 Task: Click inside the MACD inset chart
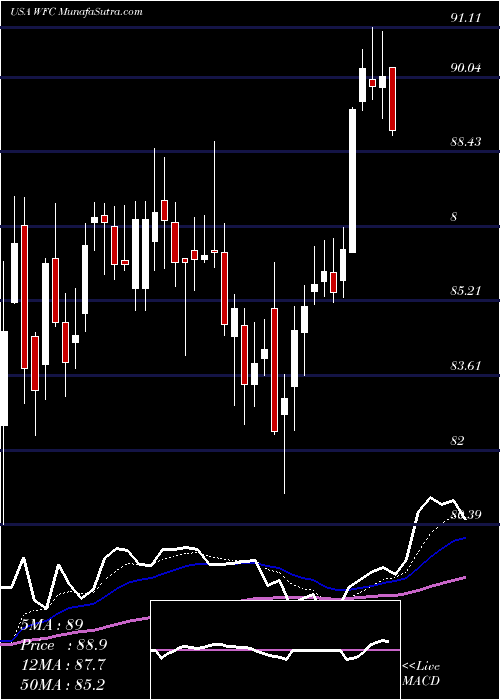275,650
